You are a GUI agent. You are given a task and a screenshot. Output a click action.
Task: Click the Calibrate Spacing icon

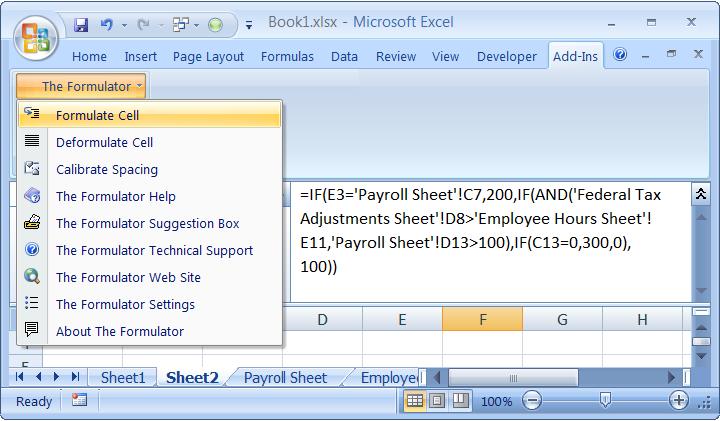click(32, 168)
